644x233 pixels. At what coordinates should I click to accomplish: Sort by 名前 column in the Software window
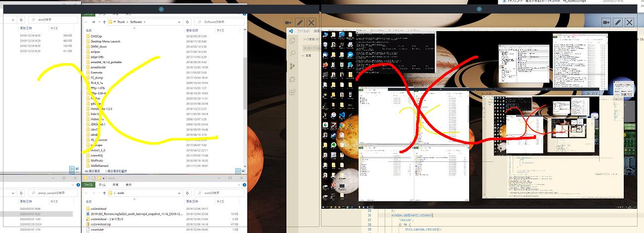(89, 30)
